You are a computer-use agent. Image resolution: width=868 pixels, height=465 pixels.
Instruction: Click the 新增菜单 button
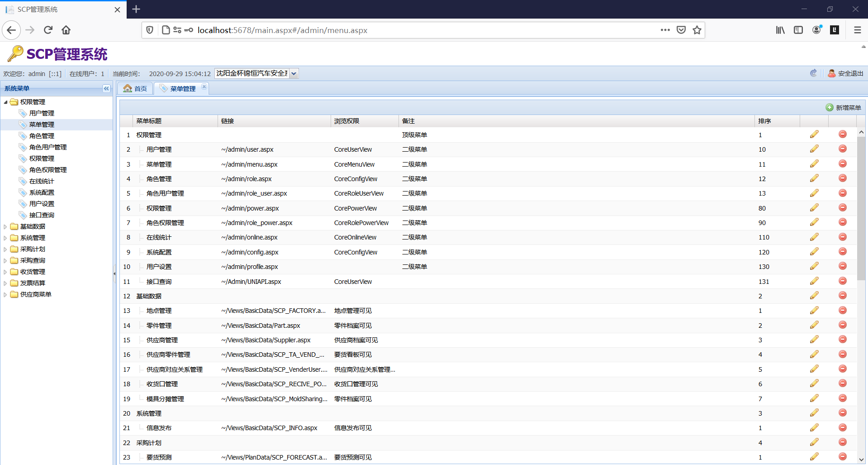click(844, 108)
